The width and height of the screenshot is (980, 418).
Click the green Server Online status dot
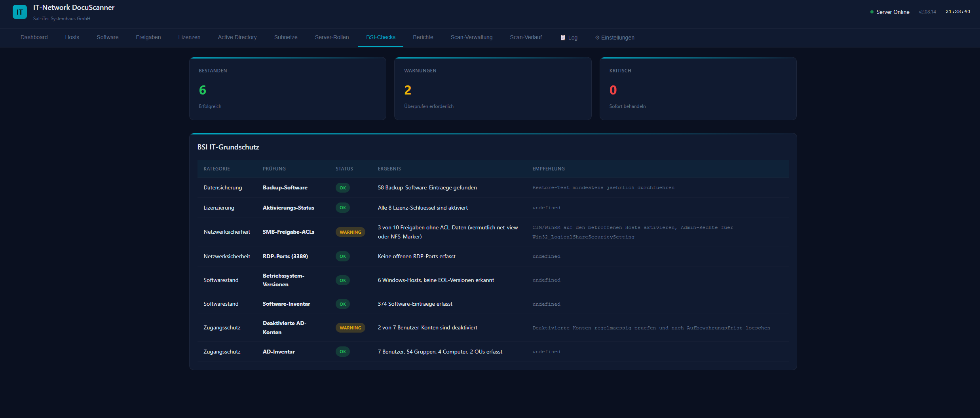872,12
